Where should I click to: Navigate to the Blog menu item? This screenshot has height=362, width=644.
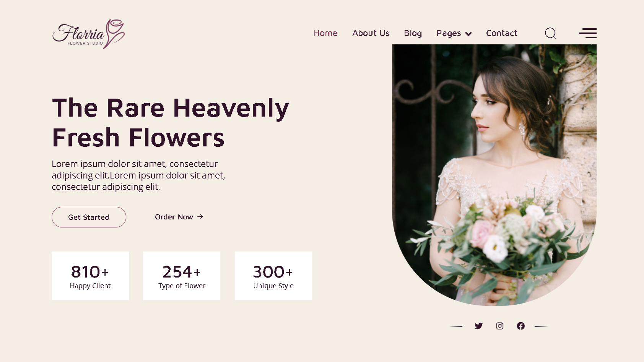[x=413, y=33]
